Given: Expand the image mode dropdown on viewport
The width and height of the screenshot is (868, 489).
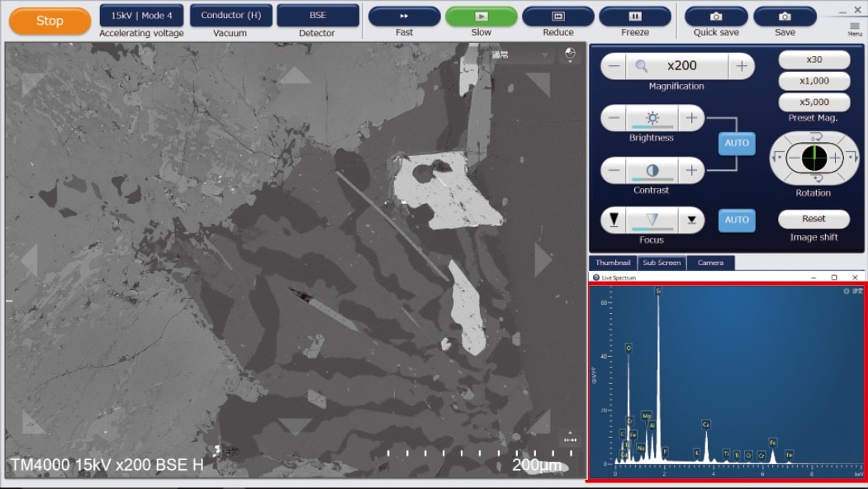Looking at the screenshot, I should click(544, 55).
